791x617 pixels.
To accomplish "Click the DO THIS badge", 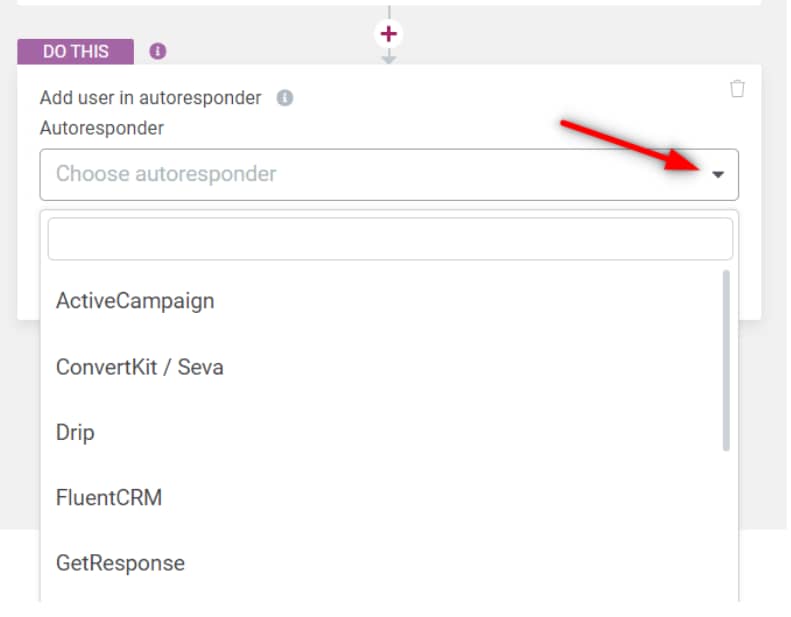I will [x=76, y=51].
